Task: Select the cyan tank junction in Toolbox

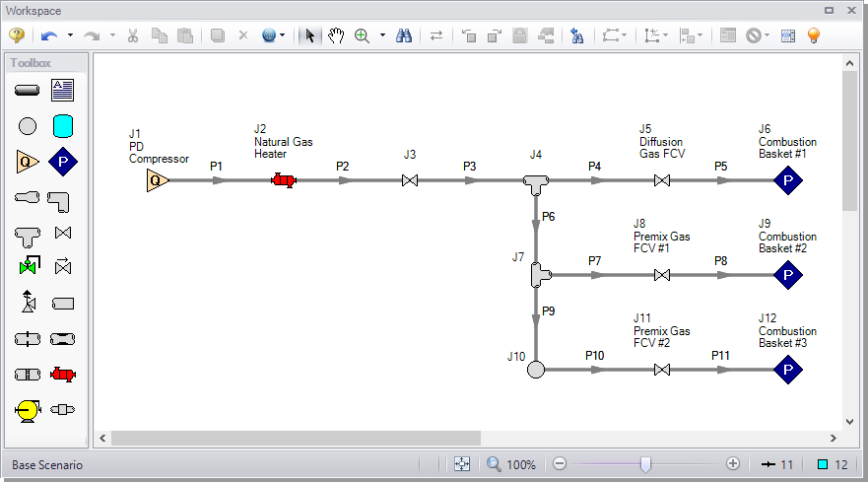Action: coord(62,126)
